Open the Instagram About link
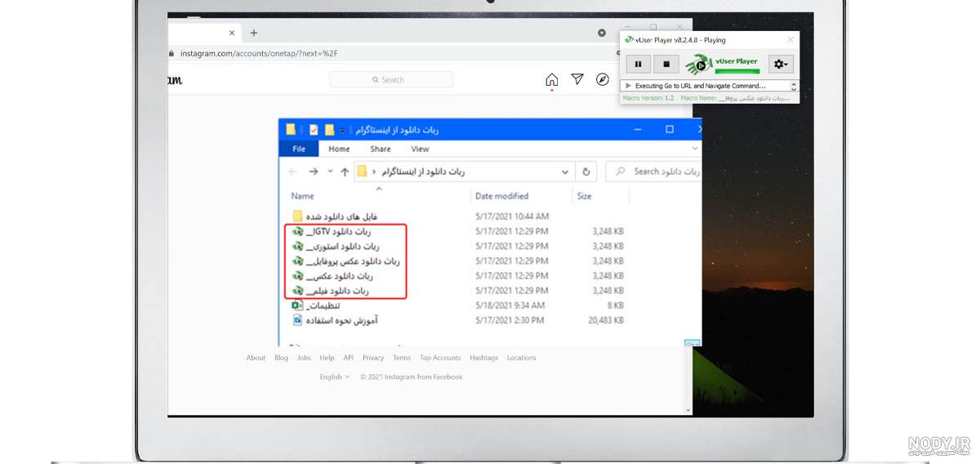Viewport: 980px width, 464px height. (256, 358)
